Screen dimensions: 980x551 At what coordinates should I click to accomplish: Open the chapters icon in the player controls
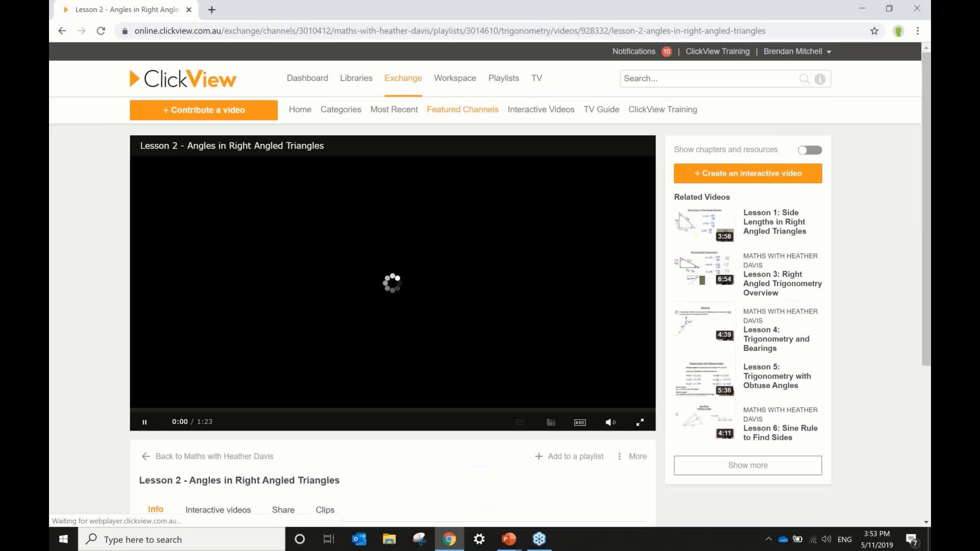(x=551, y=422)
